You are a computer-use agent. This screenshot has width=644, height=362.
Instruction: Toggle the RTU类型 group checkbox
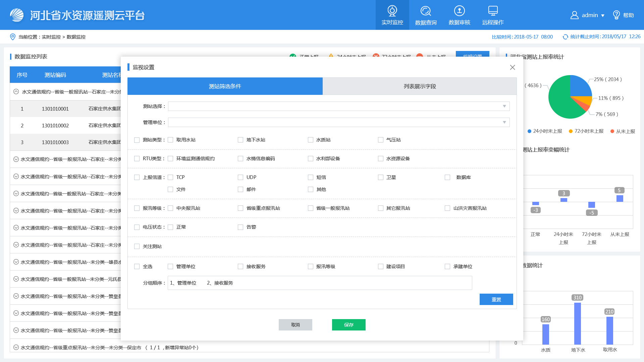click(x=137, y=159)
